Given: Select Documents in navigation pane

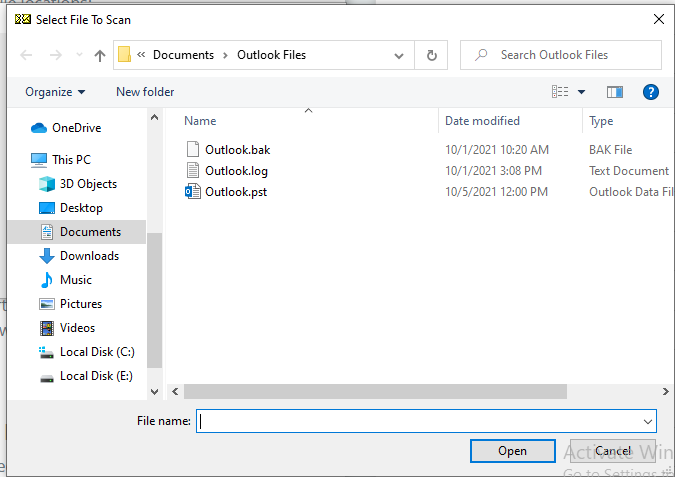Looking at the screenshot, I should click(77, 232).
